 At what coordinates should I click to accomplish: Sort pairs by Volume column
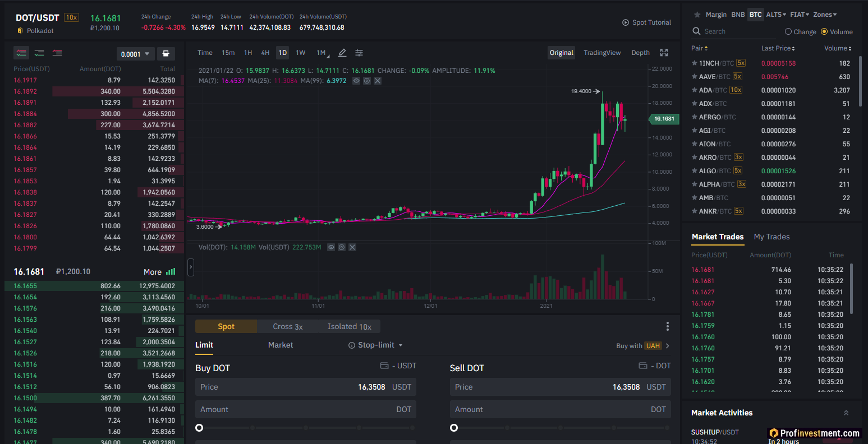[838, 48]
